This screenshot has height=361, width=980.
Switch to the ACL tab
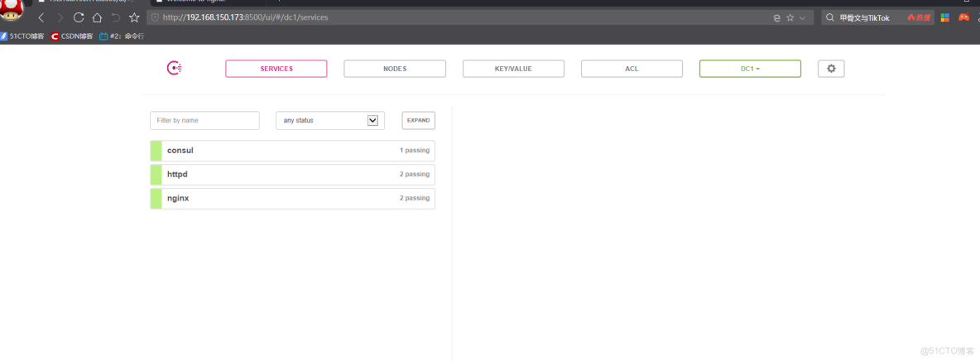click(632, 69)
